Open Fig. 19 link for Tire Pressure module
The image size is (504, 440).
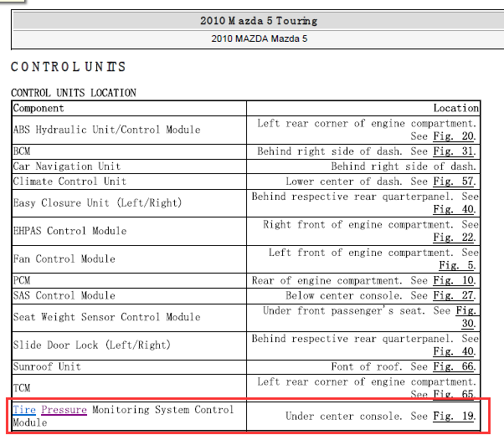pos(454,417)
